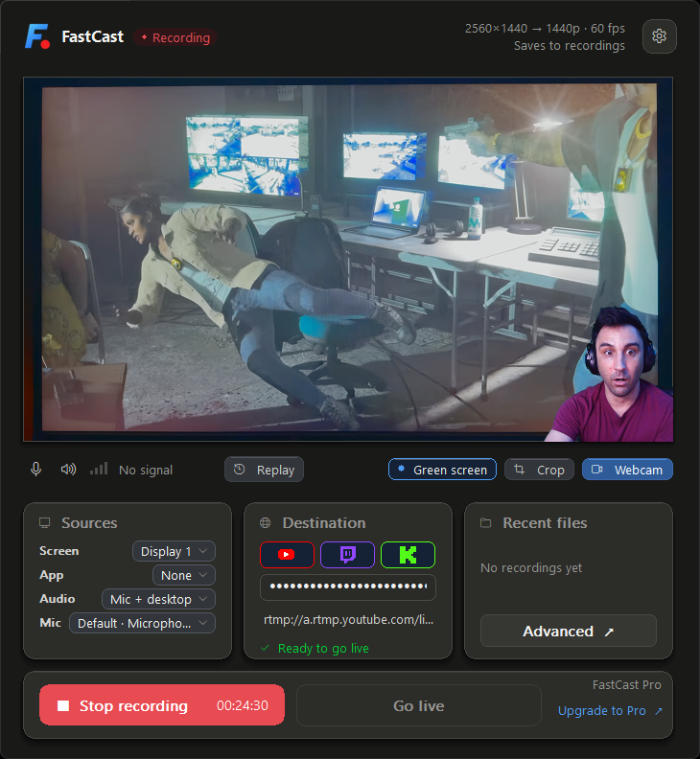Open settings with the gear icon

point(659,36)
